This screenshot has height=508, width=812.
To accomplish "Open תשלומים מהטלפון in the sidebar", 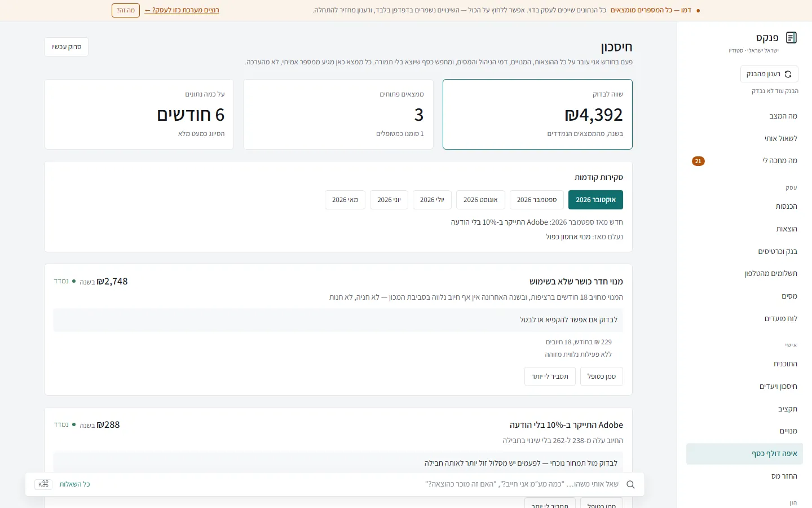I will coord(744,274).
